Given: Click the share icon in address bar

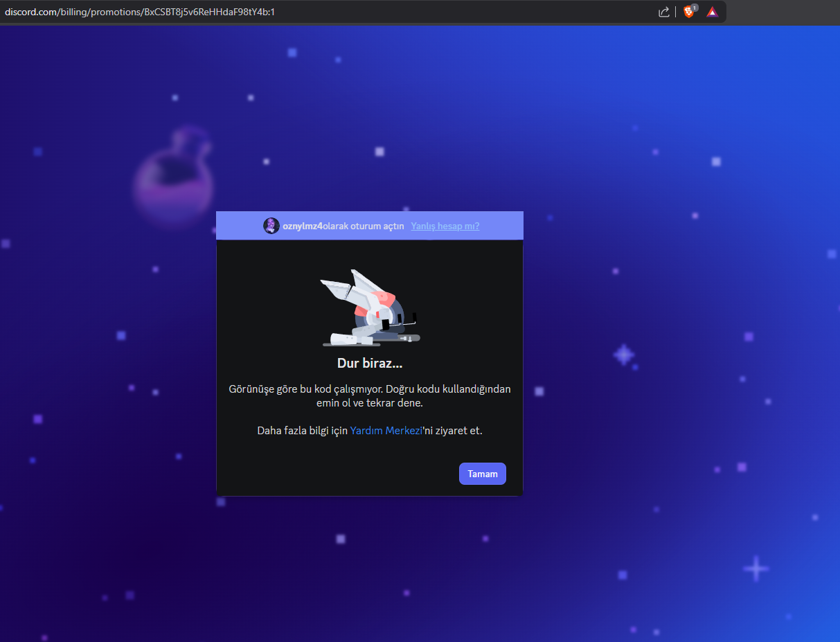Looking at the screenshot, I should coord(663,12).
